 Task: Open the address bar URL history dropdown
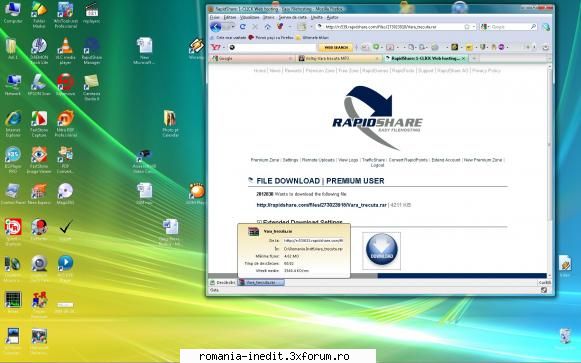[x=474, y=27]
